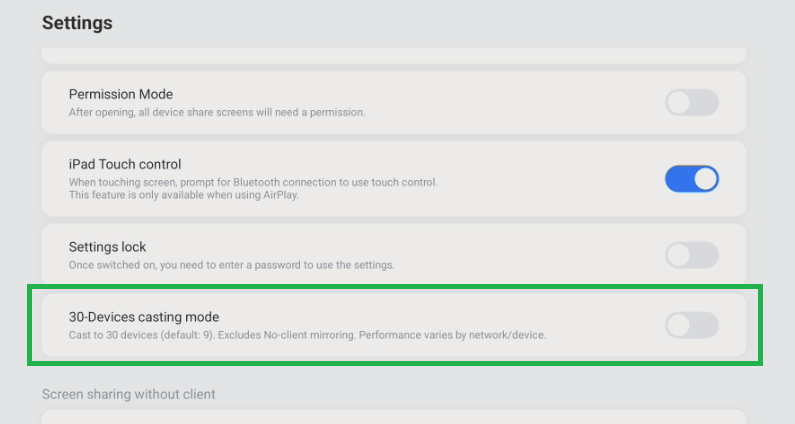Enable 30-Devices casting mode toggle
Image resolution: width=795 pixels, height=424 pixels.
(x=692, y=325)
